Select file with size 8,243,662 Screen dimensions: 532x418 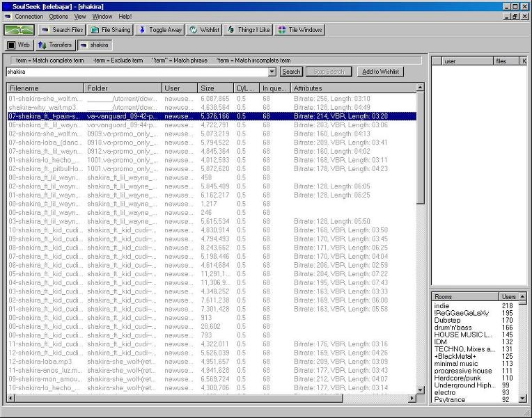[x=212, y=248]
